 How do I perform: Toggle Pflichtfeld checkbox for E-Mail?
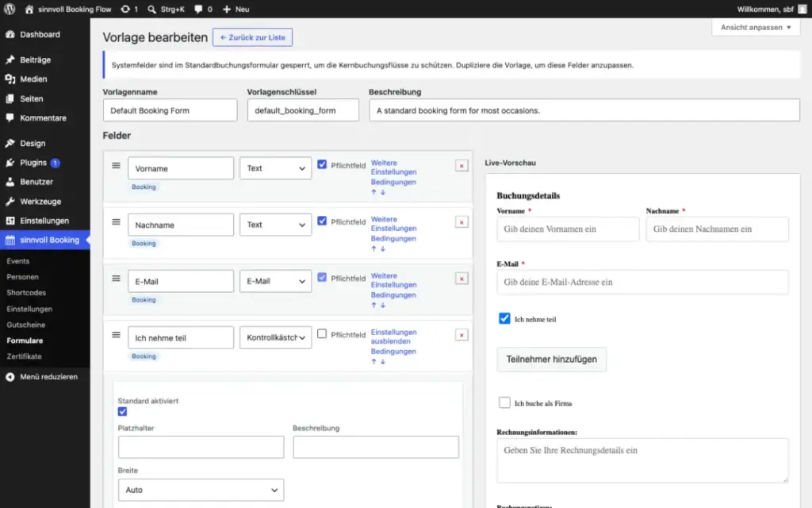322,277
